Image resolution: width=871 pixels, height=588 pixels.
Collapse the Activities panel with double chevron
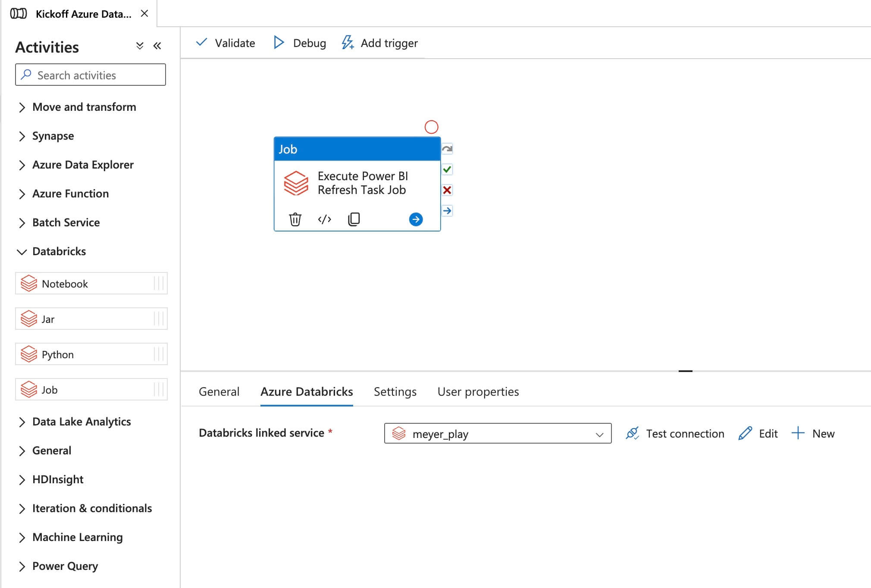point(157,46)
